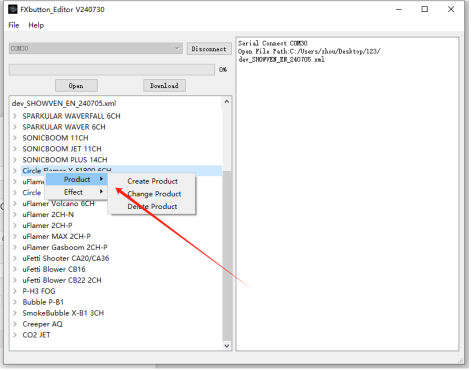Select uFlamer 2CH-P in the tree
The image size is (471, 370).
point(47,225)
